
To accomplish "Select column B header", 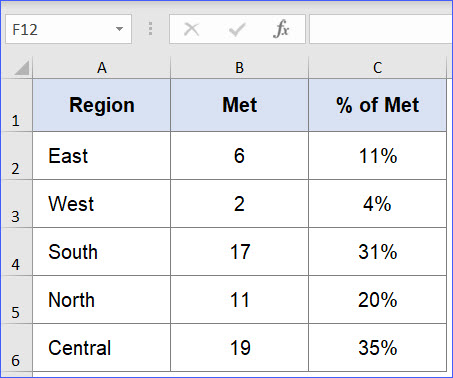I will coord(239,68).
